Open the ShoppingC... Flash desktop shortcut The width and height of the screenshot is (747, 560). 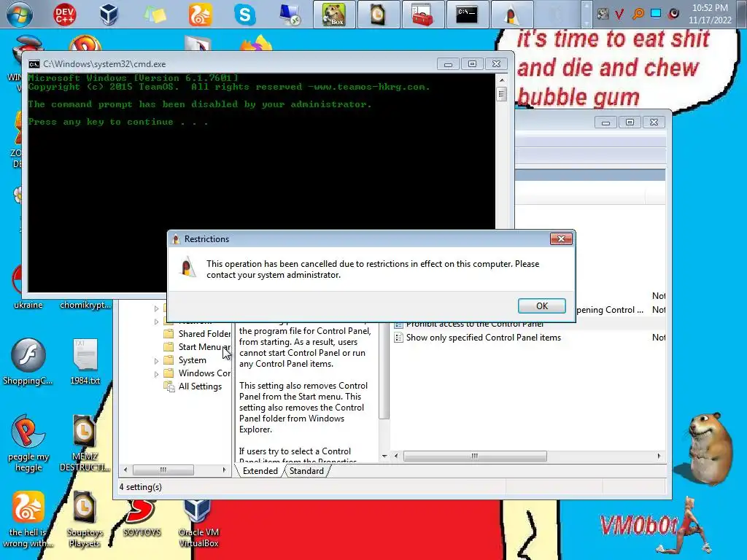coord(28,362)
